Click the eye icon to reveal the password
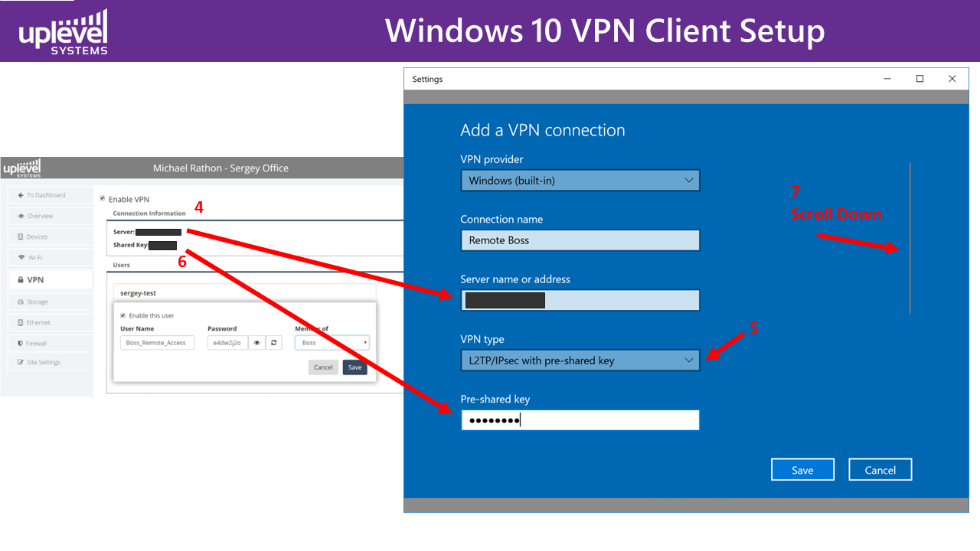 pos(257,343)
